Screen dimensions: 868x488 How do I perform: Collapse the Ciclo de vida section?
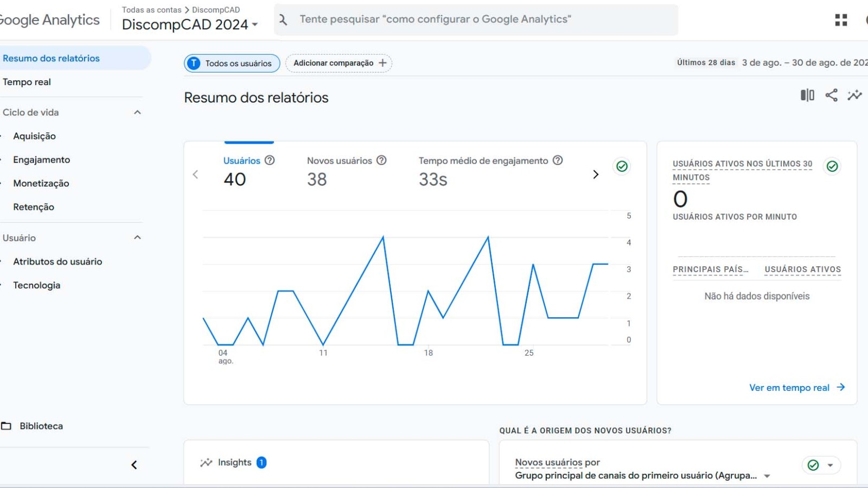click(137, 112)
